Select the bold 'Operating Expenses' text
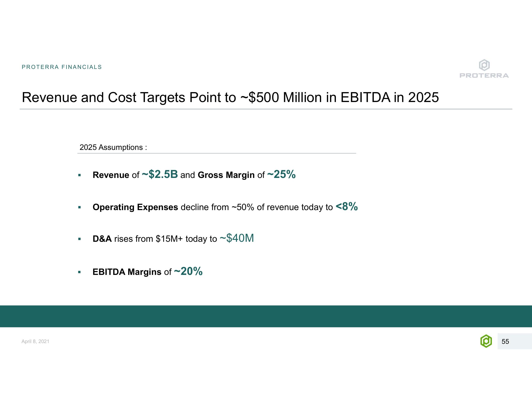Screen dimensions: 532x411 (135, 207)
